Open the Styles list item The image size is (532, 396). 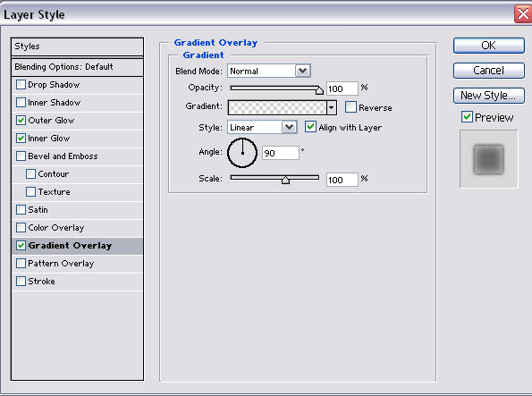[x=78, y=46]
